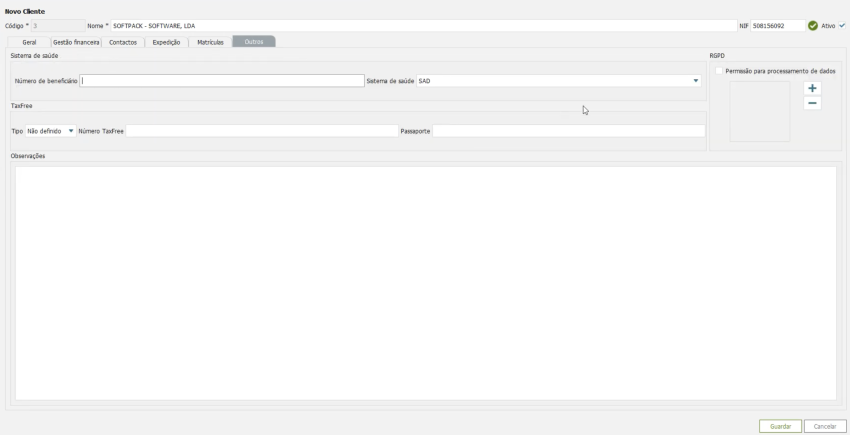Click into the Passaporte field

coord(568,131)
